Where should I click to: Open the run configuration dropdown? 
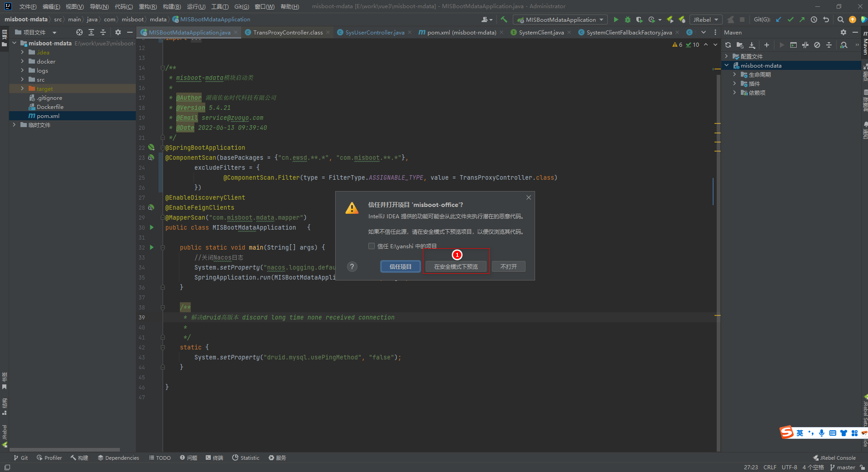pyautogui.click(x=560, y=20)
